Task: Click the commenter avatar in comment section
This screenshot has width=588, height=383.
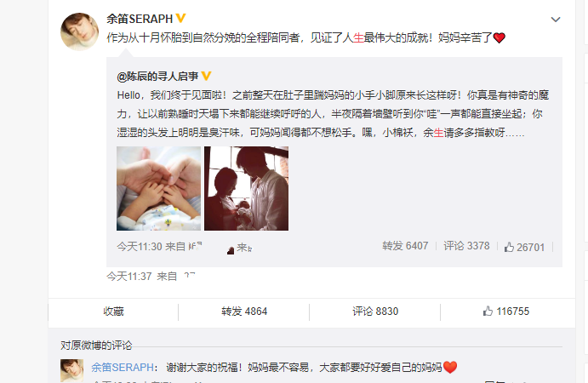Action: (x=72, y=370)
